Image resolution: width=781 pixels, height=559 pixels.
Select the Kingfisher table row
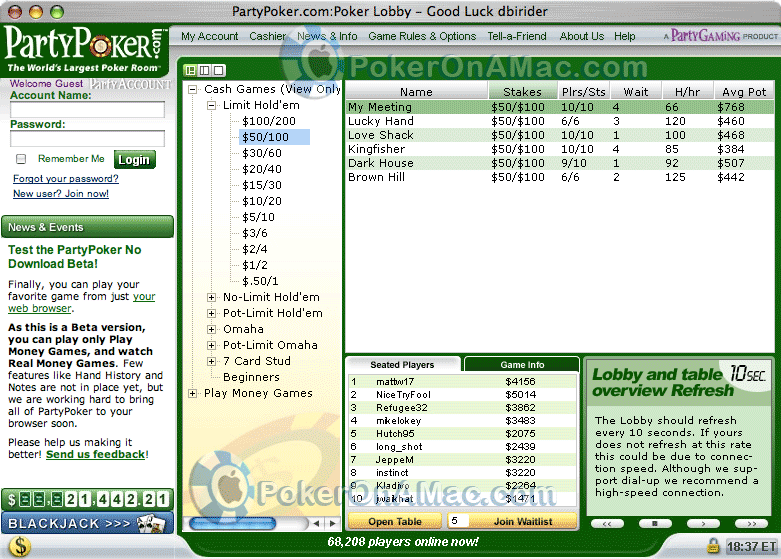pos(560,149)
